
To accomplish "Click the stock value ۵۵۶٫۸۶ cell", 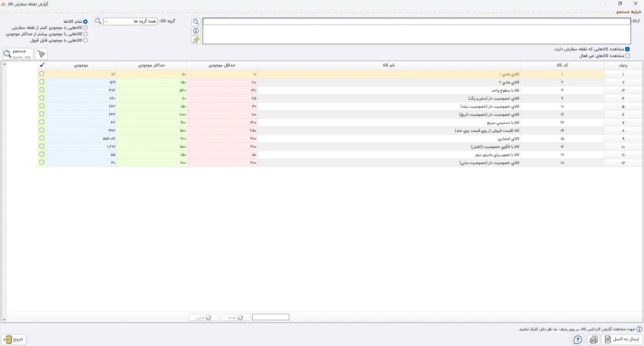I will pos(81,139).
